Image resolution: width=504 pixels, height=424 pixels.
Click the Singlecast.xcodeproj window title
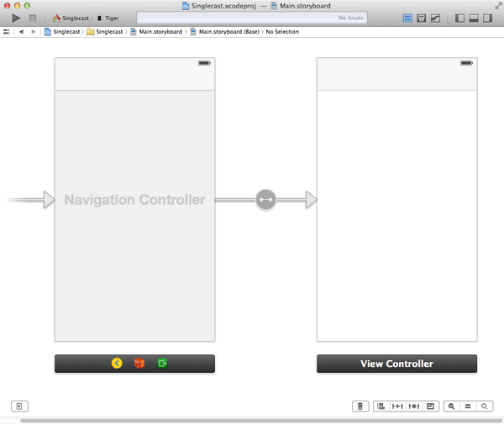[219, 6]
